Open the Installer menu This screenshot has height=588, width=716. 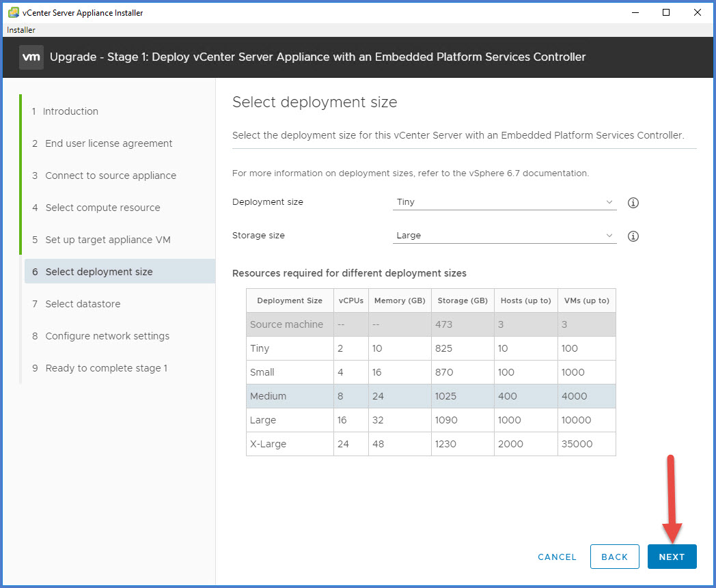tap(21, 30)
